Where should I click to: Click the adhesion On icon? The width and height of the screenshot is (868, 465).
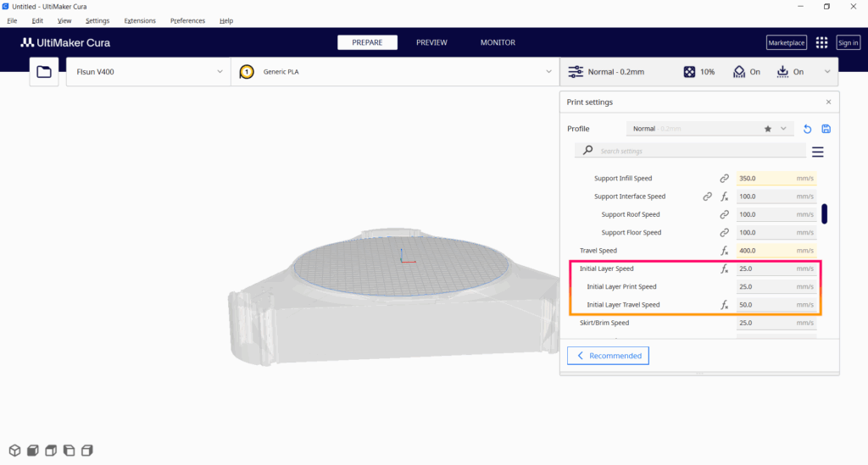[782, 72]
